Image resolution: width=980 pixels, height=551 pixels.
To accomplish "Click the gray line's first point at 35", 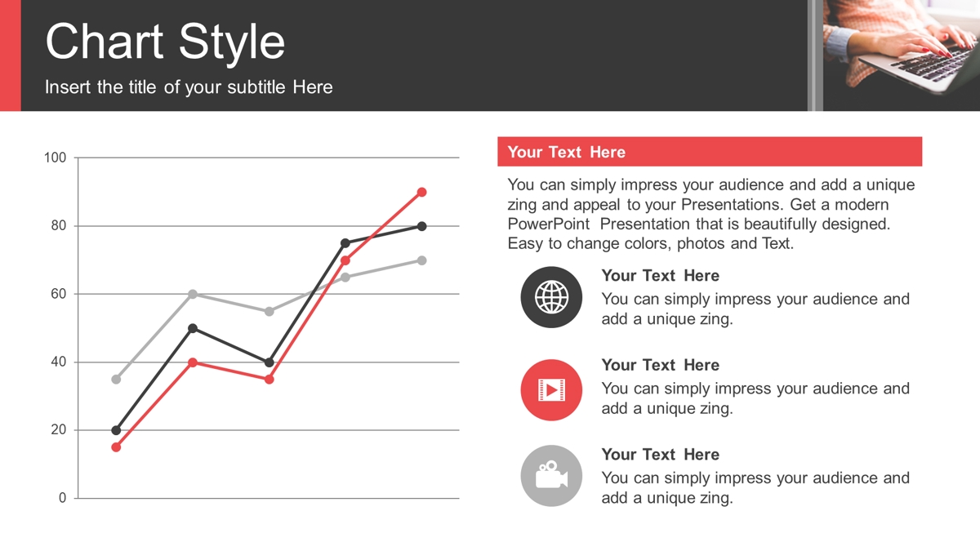I will 116,380.
